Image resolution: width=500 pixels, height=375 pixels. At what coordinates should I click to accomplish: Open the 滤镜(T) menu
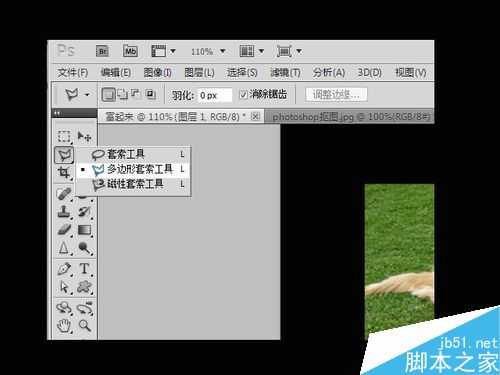(x=285, y=72)
